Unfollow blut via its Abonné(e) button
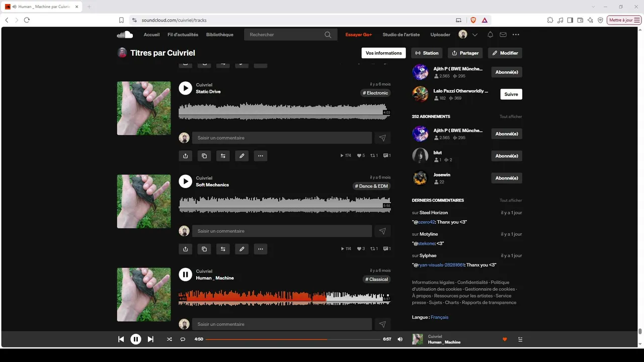The width and height of the screenshot is (644, 362). point(507,156)
